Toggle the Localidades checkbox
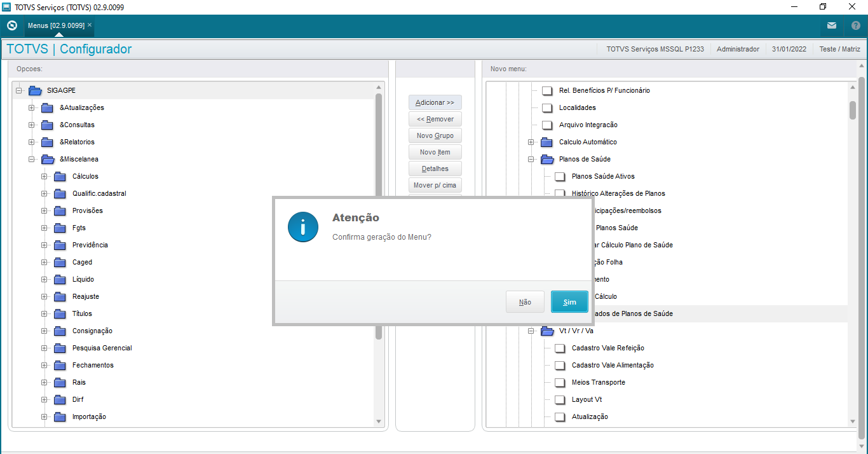868x454 pixels. point(547,107)
